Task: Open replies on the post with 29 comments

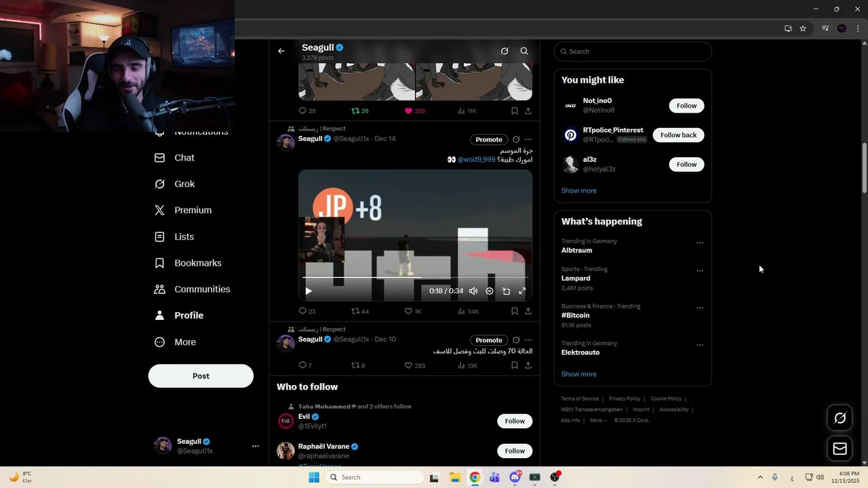Action: click(307, 110)
